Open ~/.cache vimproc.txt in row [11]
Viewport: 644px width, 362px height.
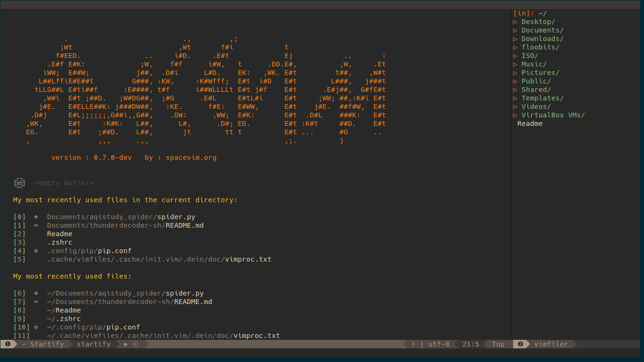pyautogui.click(x=163, y=336)
